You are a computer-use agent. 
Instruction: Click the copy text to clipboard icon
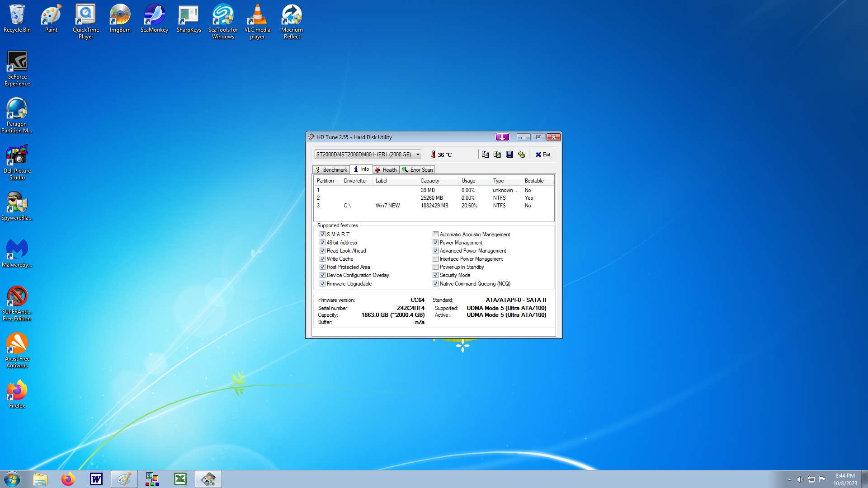point(485,155)
